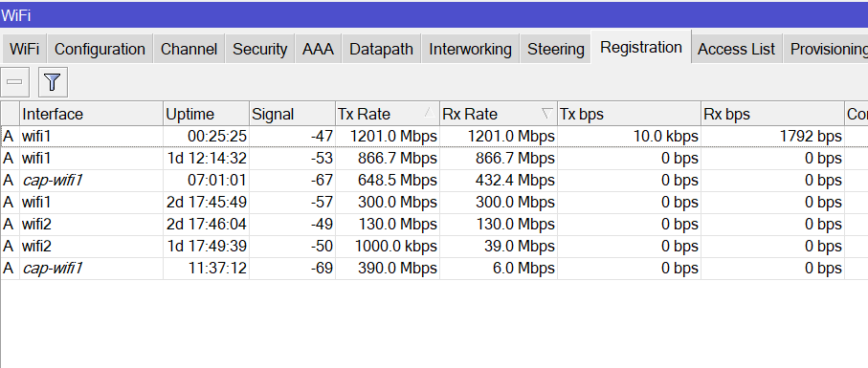Viewport: 868px width, 368px height.
Task: Sort table by Signal column header
Action: (x=292, y=114)
